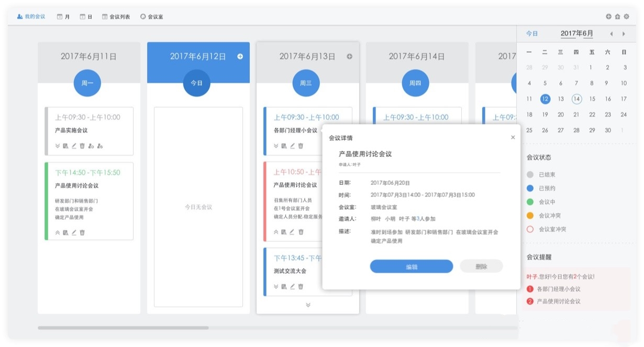
Task: Select date 14 in the mini calendar
Action: pyautogui.click(x=576, y=98)
